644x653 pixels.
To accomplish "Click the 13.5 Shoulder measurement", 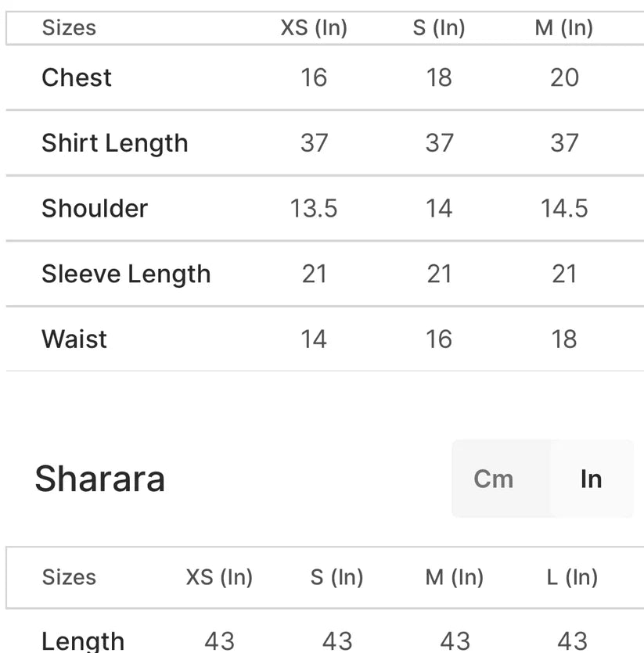I will pyautogui.click(x=314, y=208).
